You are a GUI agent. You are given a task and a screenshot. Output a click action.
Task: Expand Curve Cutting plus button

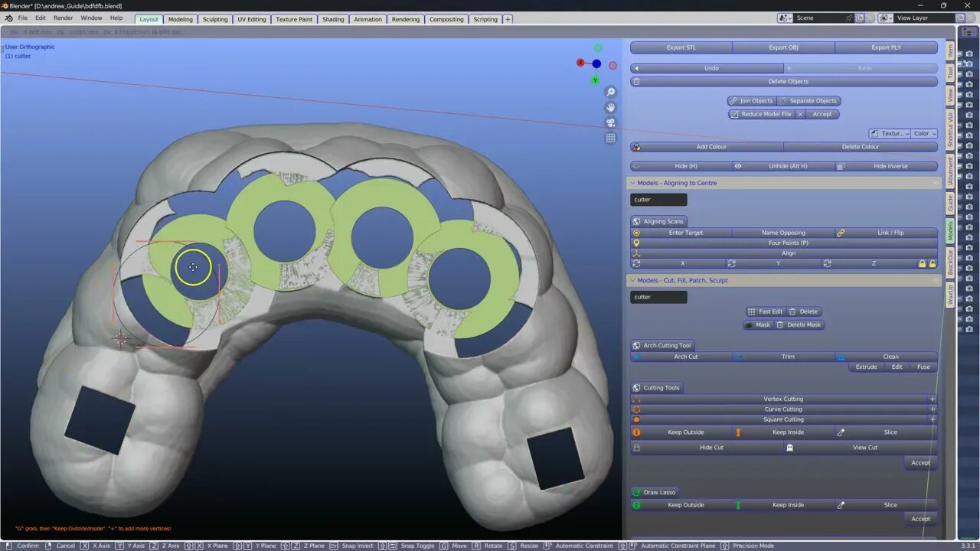(933, 409)
